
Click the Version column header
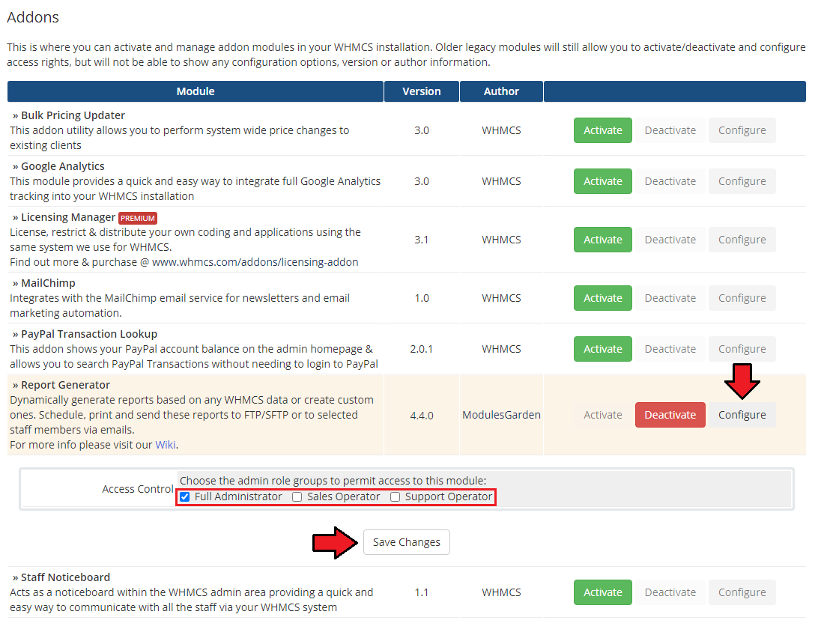[x=422, y=91]
